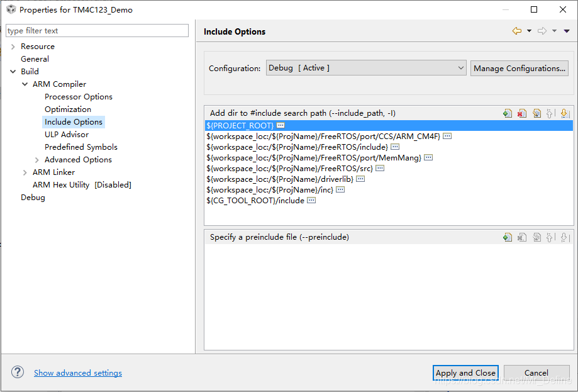Move selected include path up
Image resolution: width=578 pixels, height=392 pixels.
click(x=550, y=113)
